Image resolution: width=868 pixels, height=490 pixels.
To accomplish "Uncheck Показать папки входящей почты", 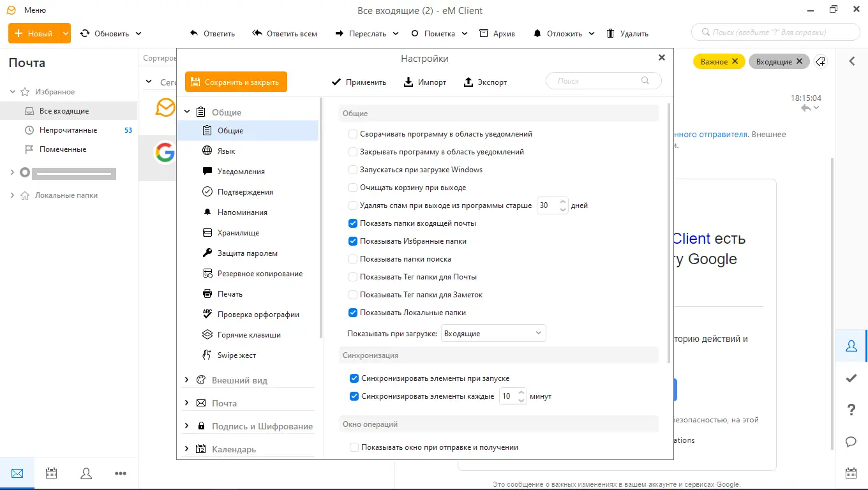I will pos(353,223).
